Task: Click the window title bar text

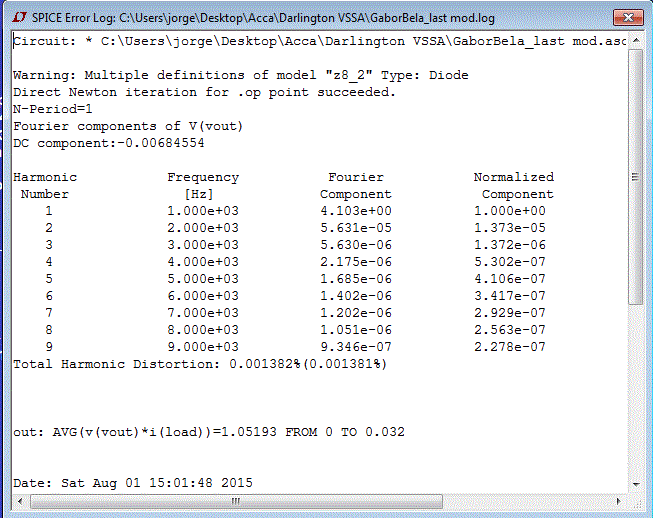Action: (263, 18)
